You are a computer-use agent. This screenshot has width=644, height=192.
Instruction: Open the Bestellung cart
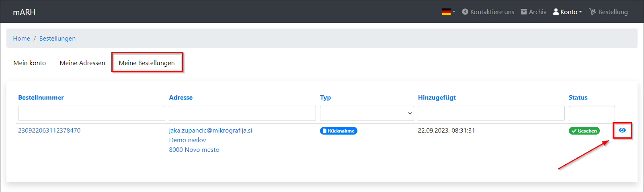pyautogui.click(x=608, y=12)
